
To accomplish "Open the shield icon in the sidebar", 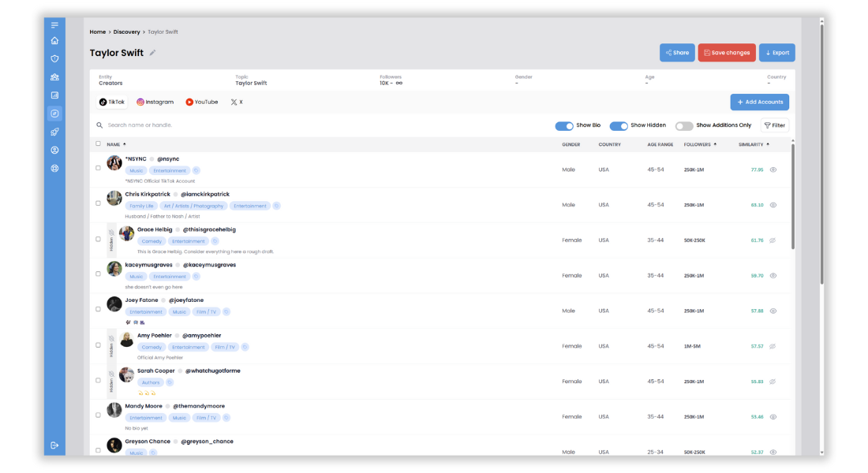I will tap(54, 58).
